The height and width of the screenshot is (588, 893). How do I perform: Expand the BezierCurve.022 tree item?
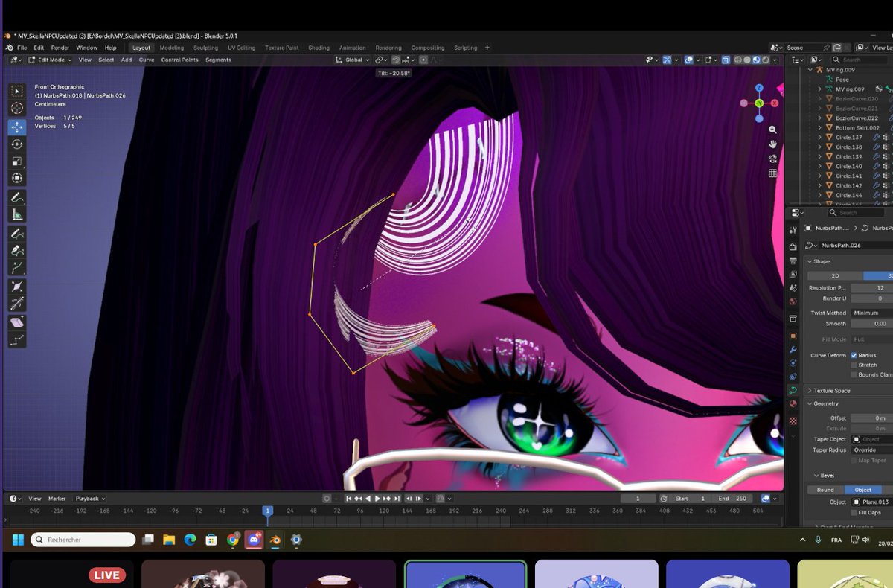tap(820, 118)
